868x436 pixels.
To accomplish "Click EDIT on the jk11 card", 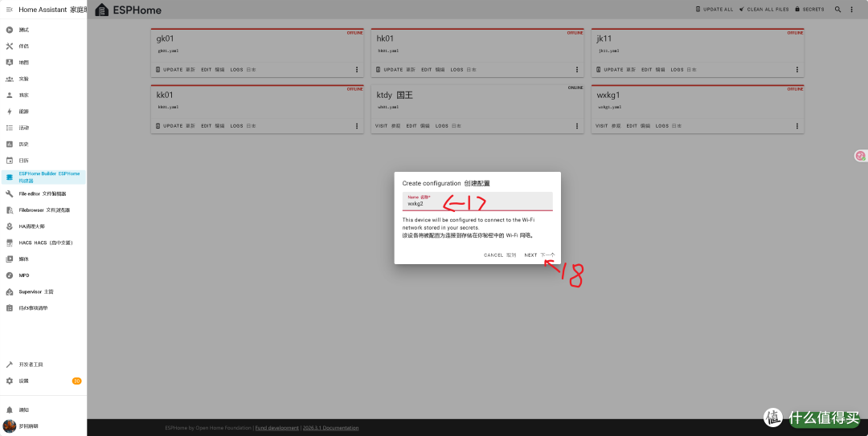I will [653, 70].
